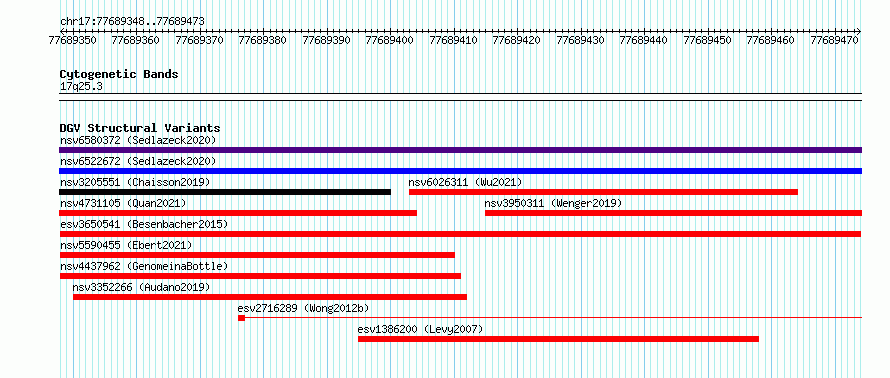890x378 pixels.
Task: Click the nsv3950311 (Wenger2019) label
Action: tap(553, 203)
